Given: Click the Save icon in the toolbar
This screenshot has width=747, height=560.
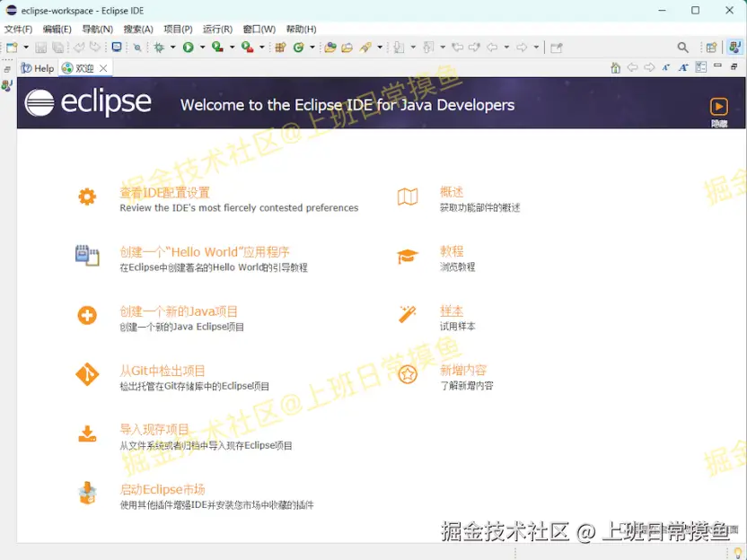Looking at the screenshot, I should click(x=40, y=46).
